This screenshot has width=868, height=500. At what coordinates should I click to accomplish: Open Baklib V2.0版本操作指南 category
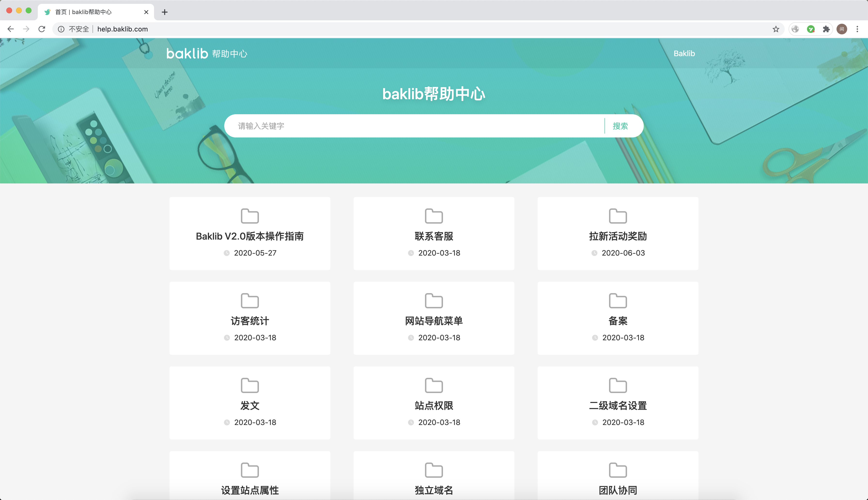[x=249, y=236]
